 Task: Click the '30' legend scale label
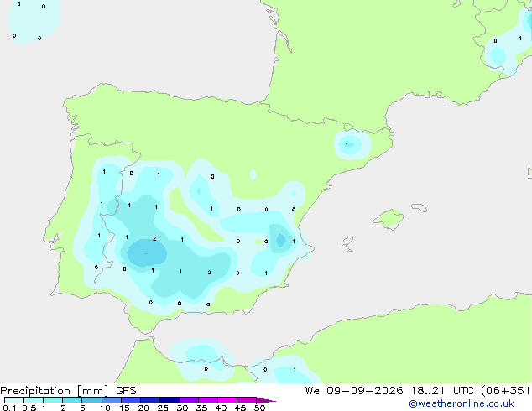182,408
